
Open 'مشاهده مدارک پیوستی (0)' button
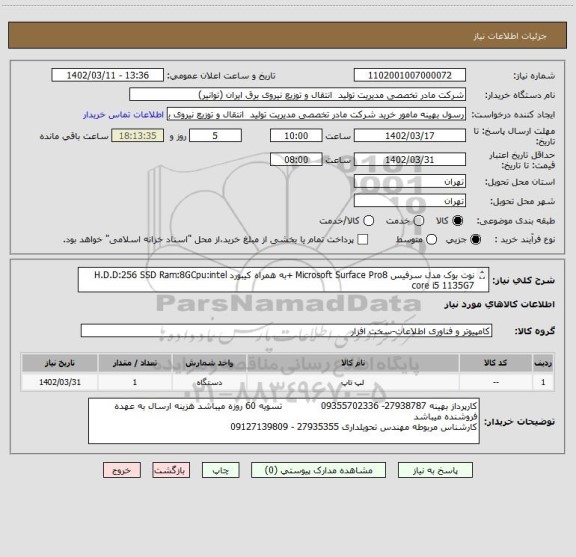click(x=318, y=470)
